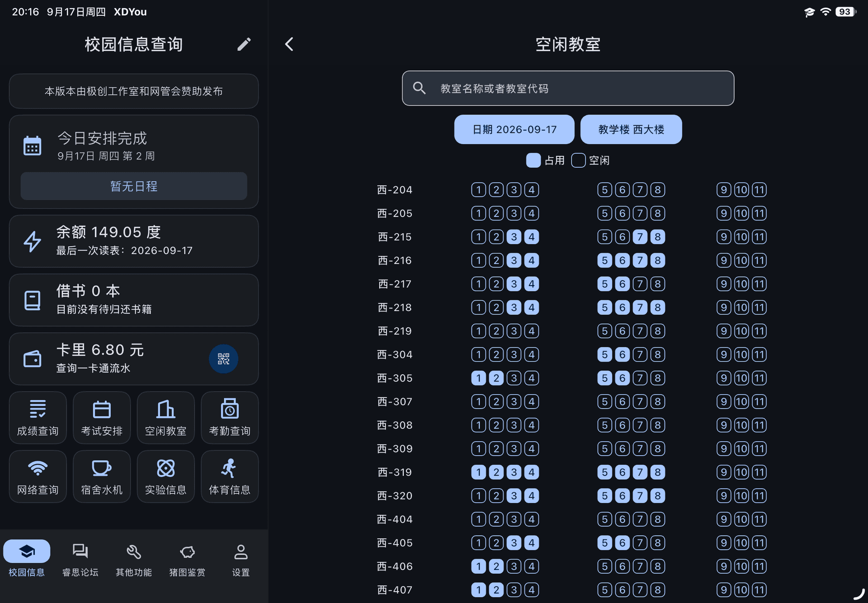Open the 实验信息 experiment info tile
868x603 pixels.
point(166,476)
